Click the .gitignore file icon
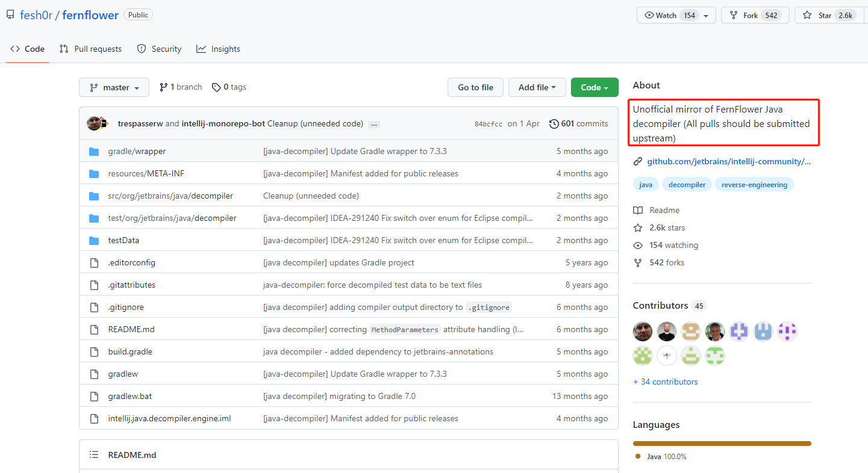The image size is (868, 473). (x=94, y=307)
